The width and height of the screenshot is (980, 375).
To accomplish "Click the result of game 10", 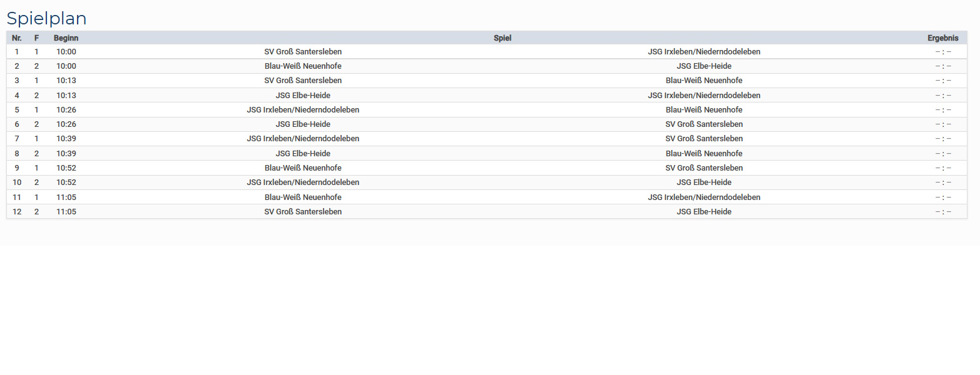I will (x=943, y=182).
